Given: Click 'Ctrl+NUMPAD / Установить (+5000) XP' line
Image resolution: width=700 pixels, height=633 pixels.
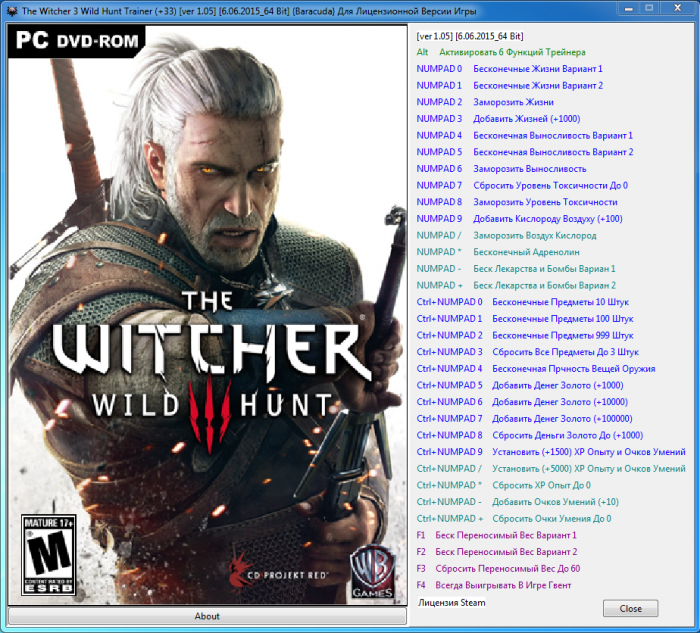Looking at the screenshot, I should [x=551, y=469].
